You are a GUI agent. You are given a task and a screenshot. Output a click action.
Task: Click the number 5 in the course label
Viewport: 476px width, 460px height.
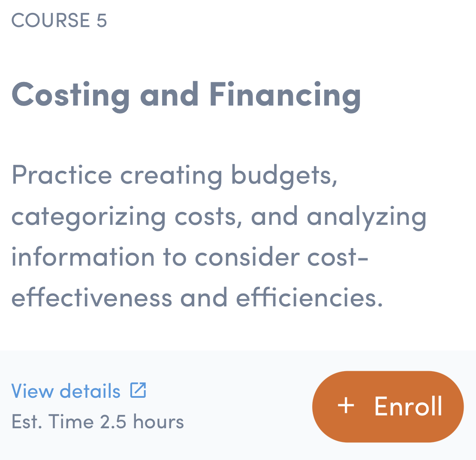coord(102,20)
